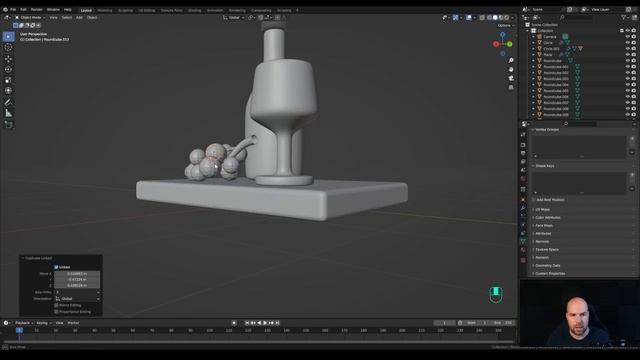Toggle eye icon for Roundcube.001

(x=628, y=67)
